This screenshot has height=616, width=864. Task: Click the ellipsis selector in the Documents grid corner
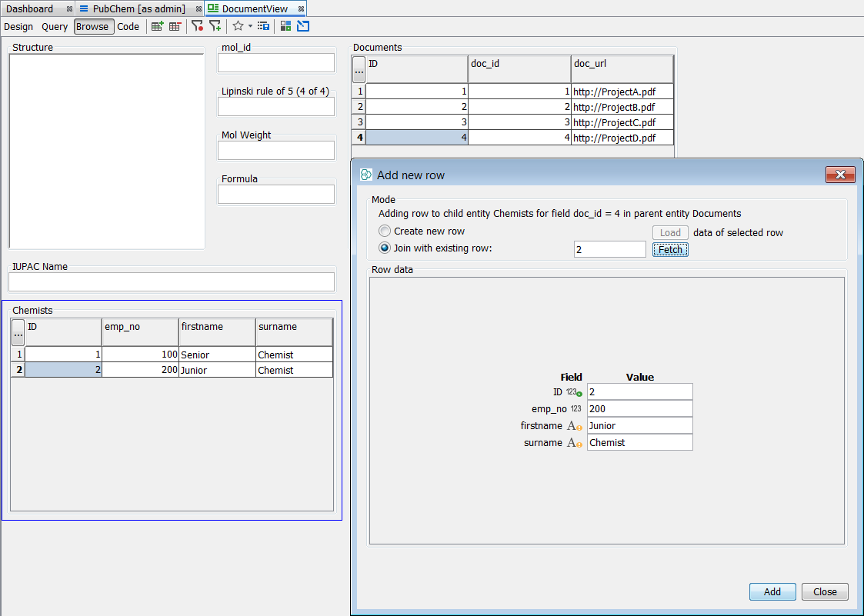coord(359,68)
